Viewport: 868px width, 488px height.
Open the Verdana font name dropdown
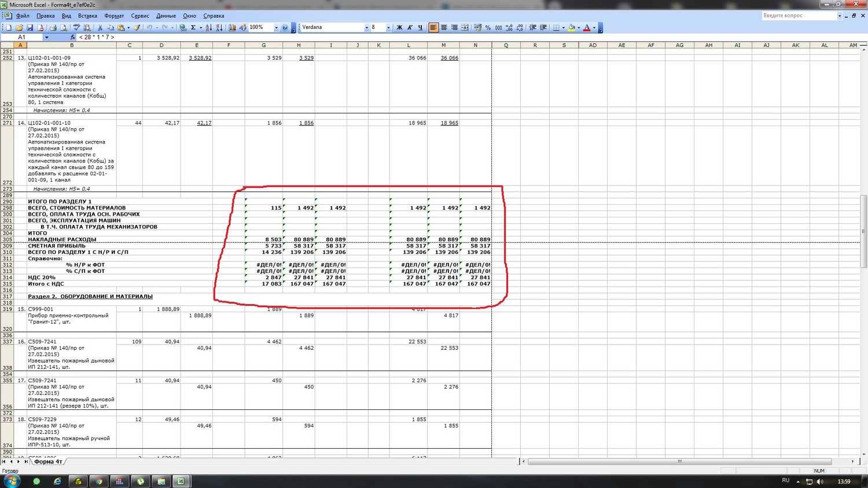(x=366, y=27)
